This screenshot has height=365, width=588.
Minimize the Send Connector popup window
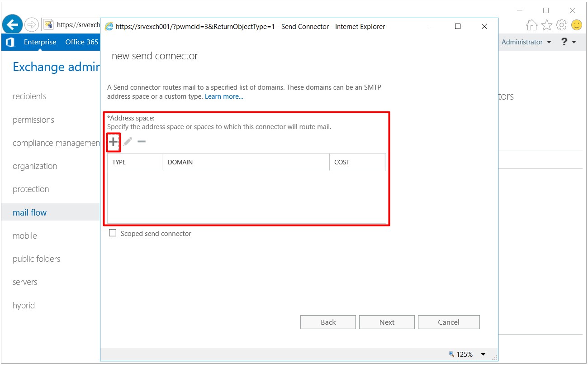(x=431, y=27)
